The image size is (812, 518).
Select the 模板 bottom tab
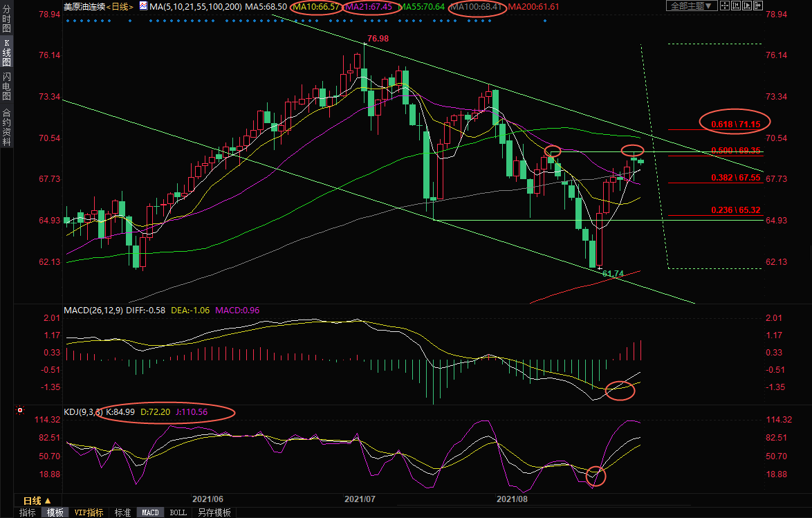click(x=55, y=512)
